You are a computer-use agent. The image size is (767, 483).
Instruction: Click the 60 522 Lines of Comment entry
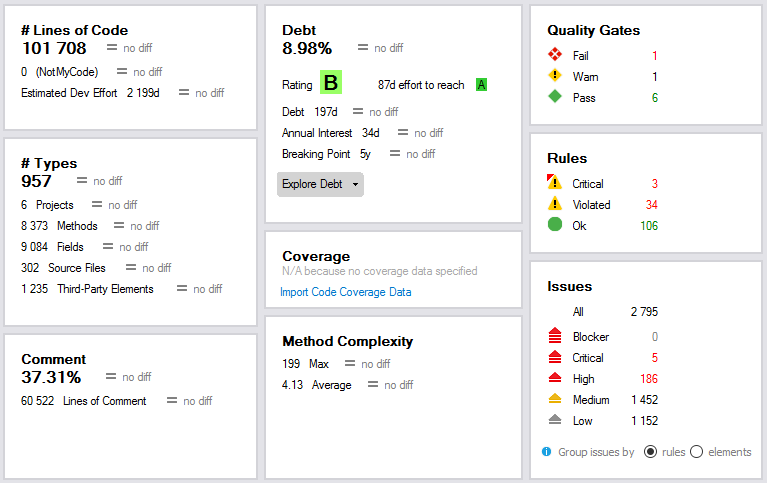click(x=84, y=401)
